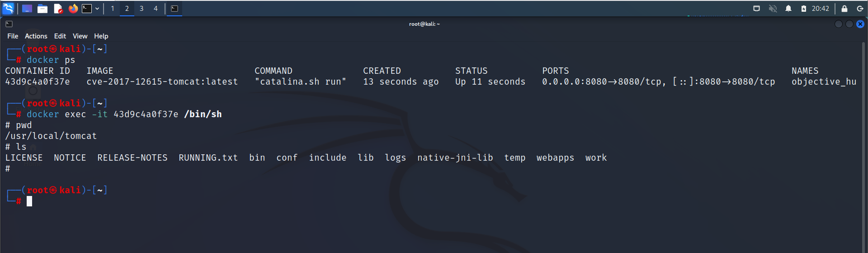Image resolution: width=868 pixels, height=253 pixels.
Task: Click the 'webapps' directory name
Action: pyautogui.click(x=556, y=158)
